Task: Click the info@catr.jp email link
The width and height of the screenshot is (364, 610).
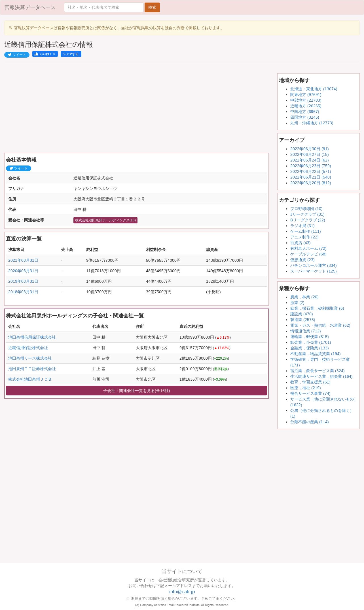Action: [182, 592]
